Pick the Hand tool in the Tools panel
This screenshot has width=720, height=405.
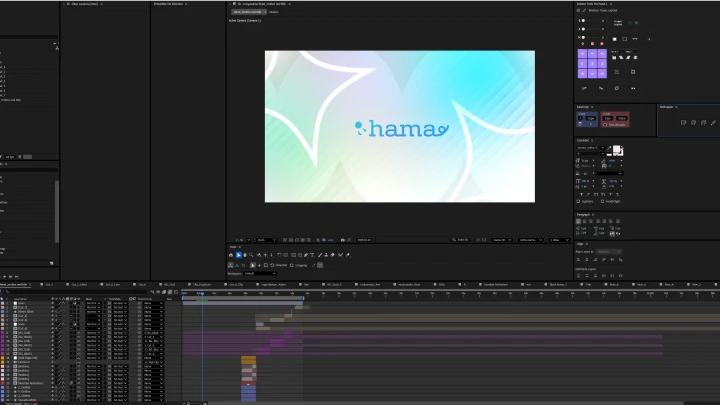pos(245,255)
